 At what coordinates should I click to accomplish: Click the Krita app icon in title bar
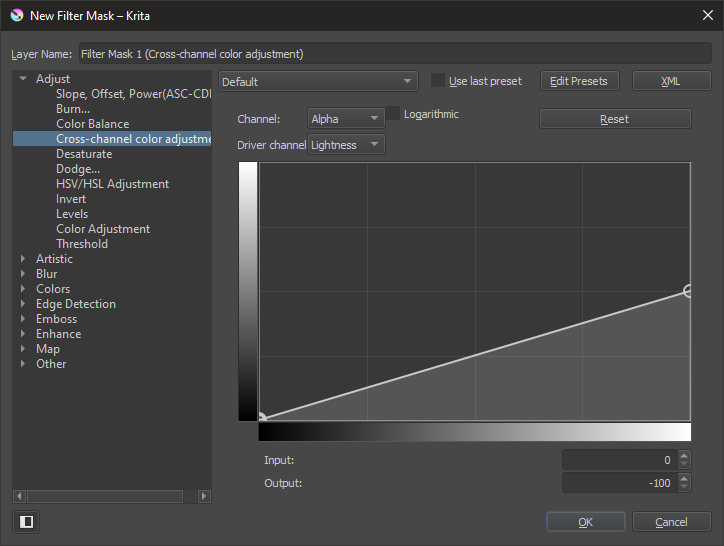(17, 15)
